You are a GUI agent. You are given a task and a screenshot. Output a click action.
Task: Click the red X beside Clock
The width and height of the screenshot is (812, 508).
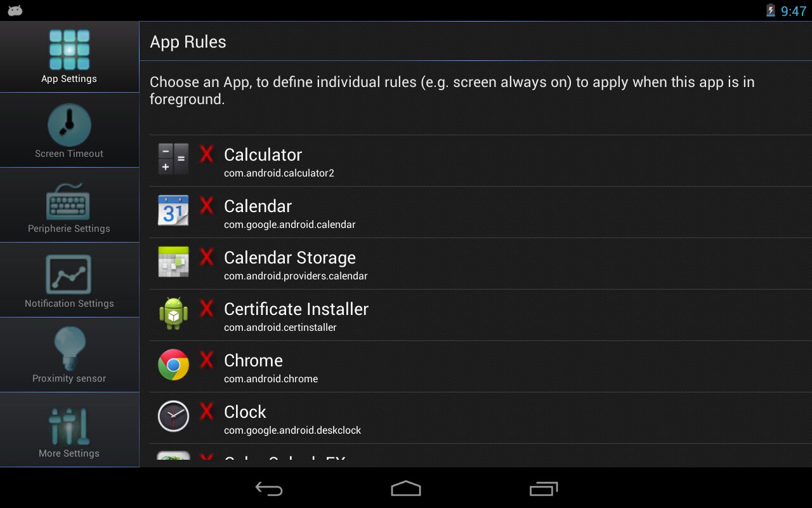[206, 411]
